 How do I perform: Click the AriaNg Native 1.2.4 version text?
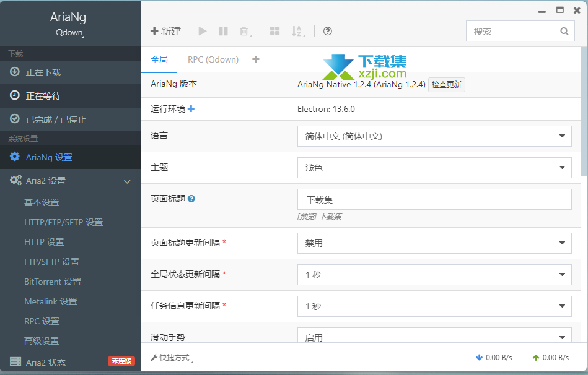click(x=361, y=84)
